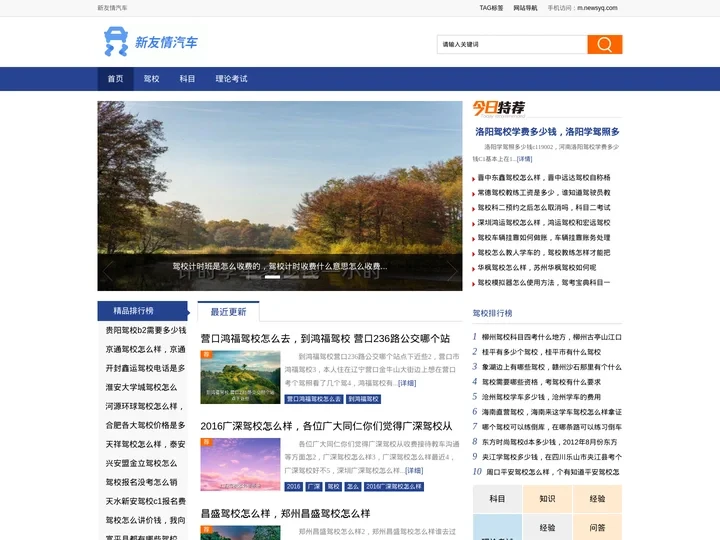Open article title 昌盛驾校怎么样，郑州昌盛驾校怎么样
720x540 pixels.
(285, 513)
